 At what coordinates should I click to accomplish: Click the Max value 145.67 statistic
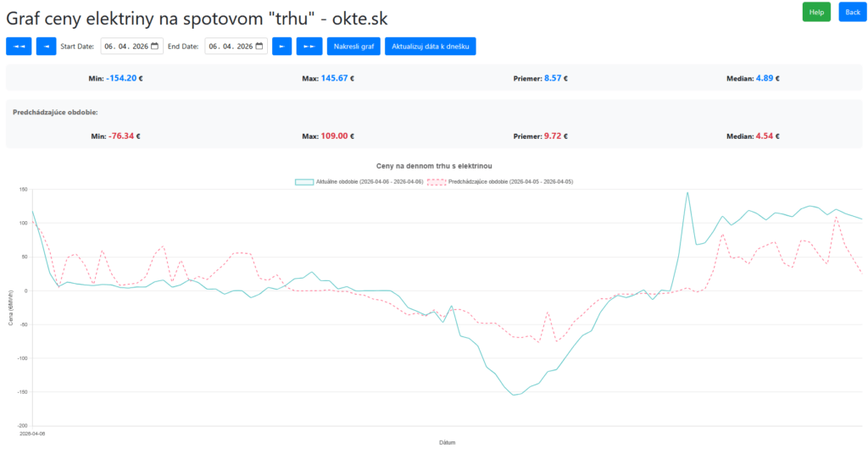pos(337,78)
